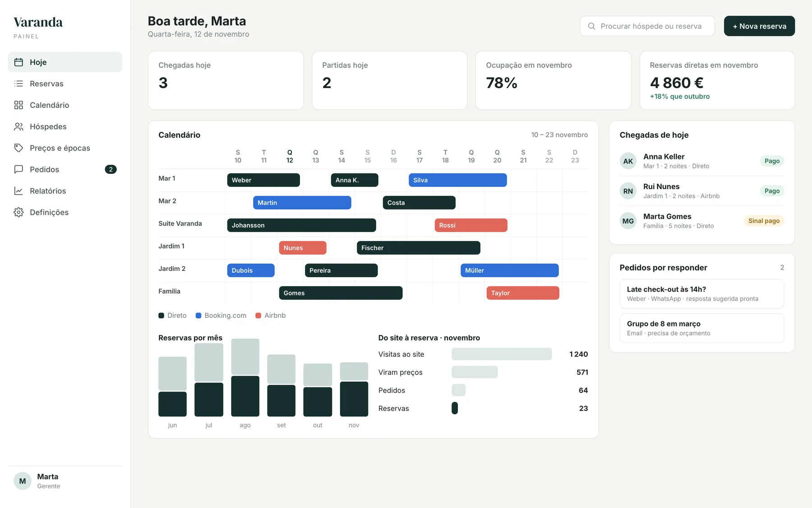Click the Procurar hóspede ou reserva field

[x=647, y=26]
